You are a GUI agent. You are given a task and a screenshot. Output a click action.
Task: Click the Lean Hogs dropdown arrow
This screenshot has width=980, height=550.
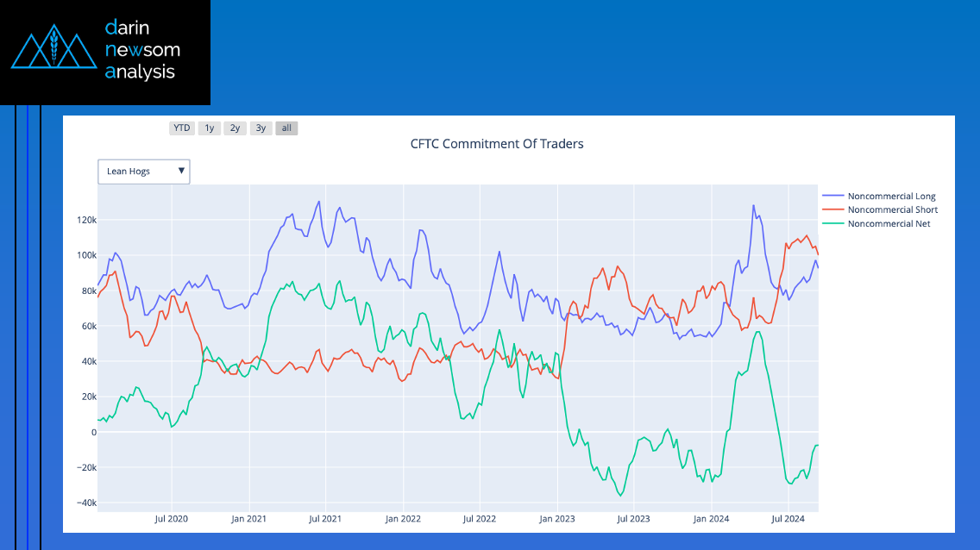point(181,171)
